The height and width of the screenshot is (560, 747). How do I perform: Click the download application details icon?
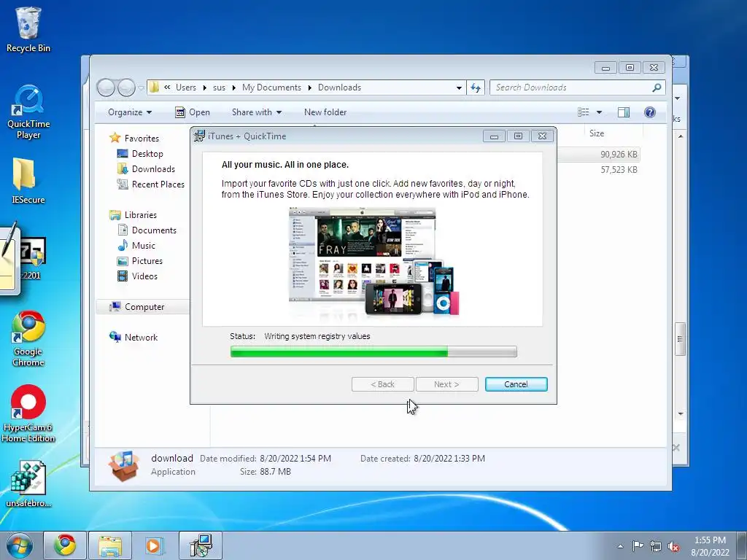pos(124,465)
